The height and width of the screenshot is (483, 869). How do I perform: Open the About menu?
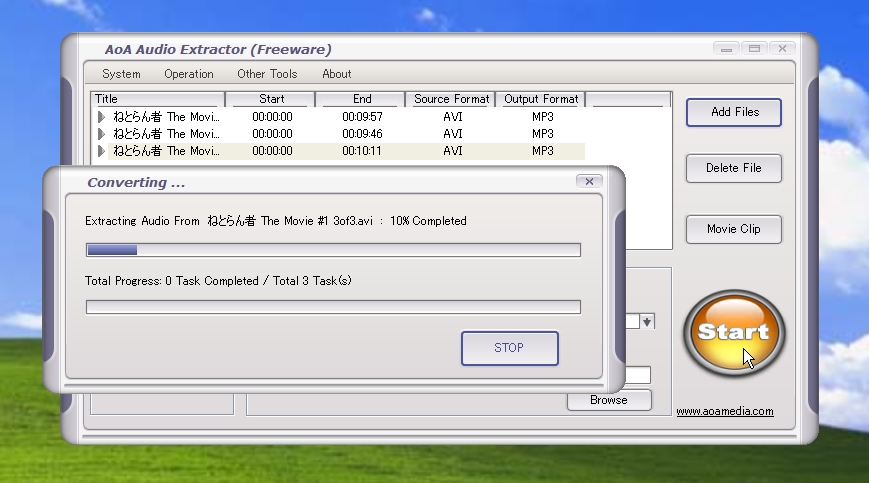point(336,74)
